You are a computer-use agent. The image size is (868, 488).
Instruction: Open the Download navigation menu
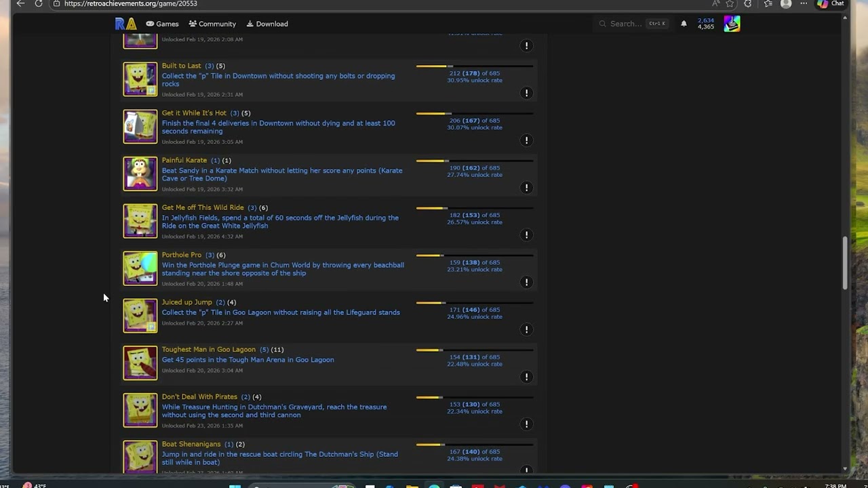pos(267,24)
